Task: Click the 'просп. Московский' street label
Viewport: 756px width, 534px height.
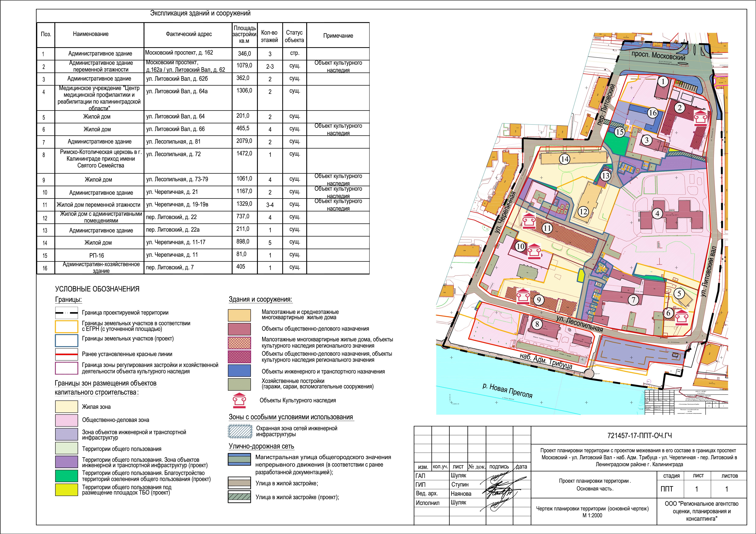Action: pyautogui.click(x=658, y=56)
